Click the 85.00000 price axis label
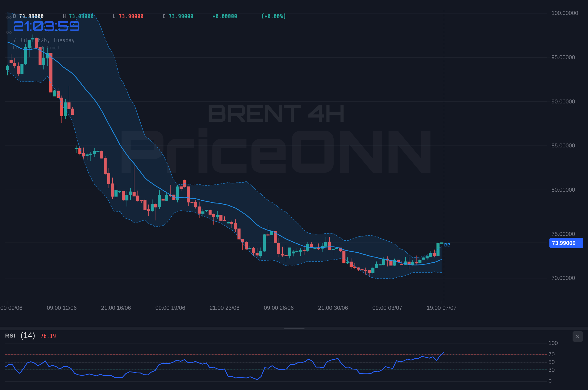Image resolution: width=588 pixels, height=390 pixels. click(563, 146)
